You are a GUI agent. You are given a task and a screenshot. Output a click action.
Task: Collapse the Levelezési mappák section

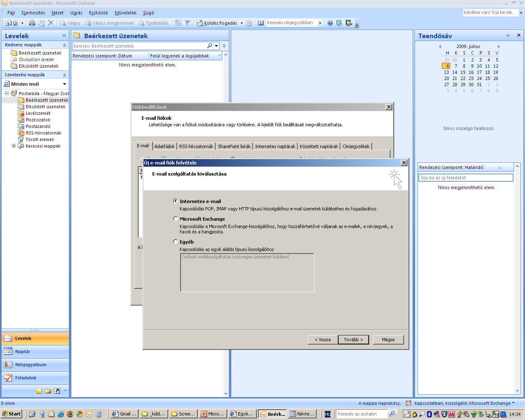click(64, 75)
